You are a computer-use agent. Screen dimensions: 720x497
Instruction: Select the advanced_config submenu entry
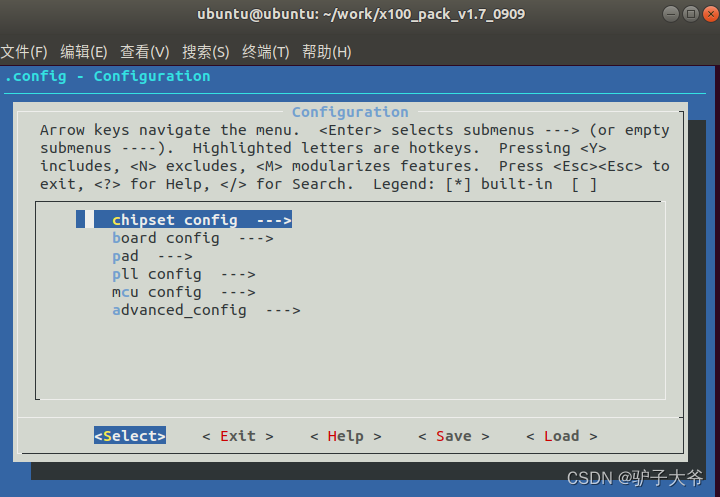pos(206,311)
